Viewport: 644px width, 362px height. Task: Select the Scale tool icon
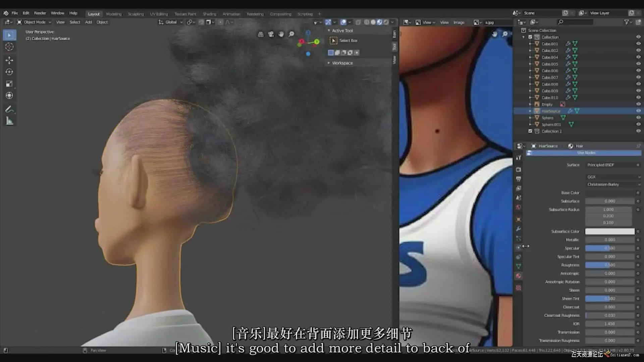[x=9, y=84]
